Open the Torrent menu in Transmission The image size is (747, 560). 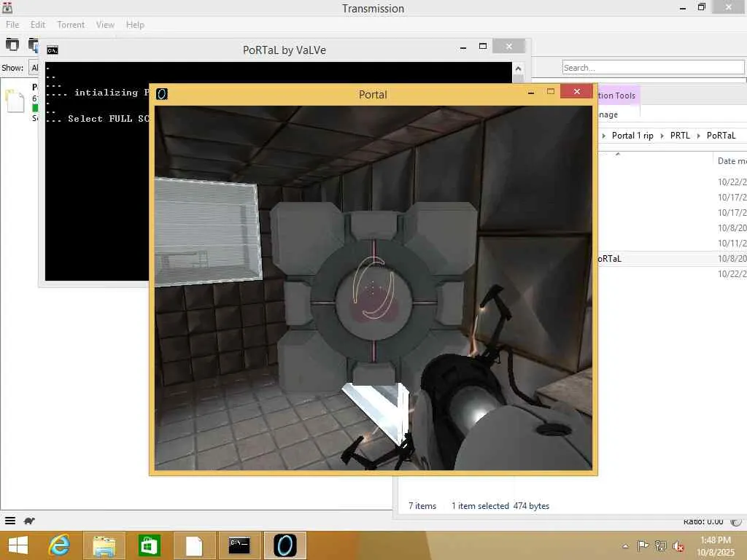pos(71,25)
